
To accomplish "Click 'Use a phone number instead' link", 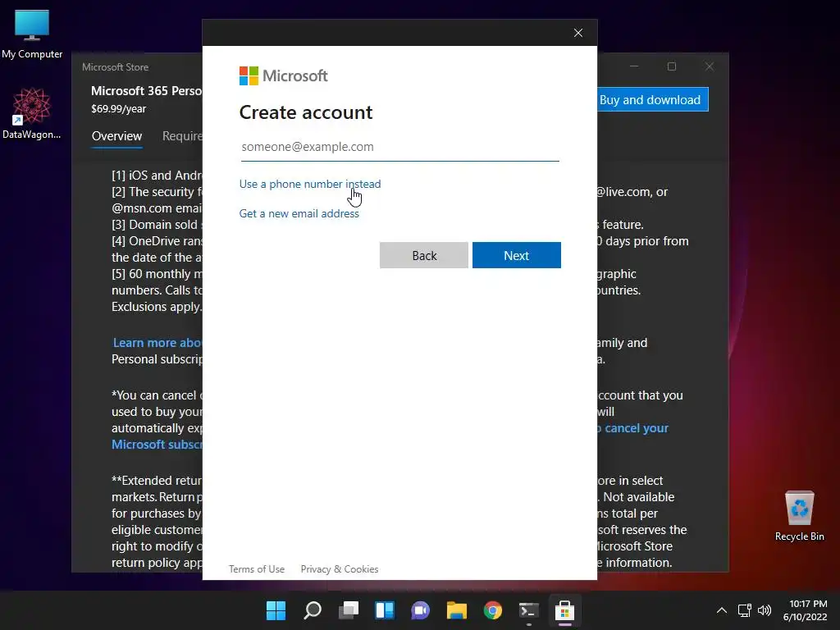I will point(309,184).
